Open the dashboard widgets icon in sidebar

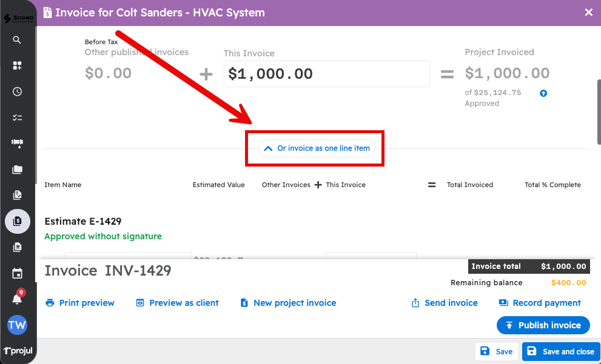tap(17, 65)
